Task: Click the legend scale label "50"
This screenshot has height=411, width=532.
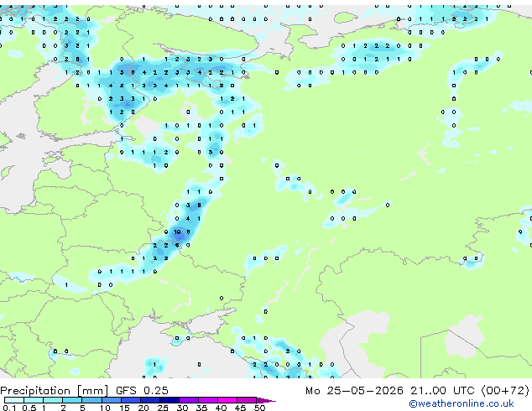Action: click(x=259, y=408)
